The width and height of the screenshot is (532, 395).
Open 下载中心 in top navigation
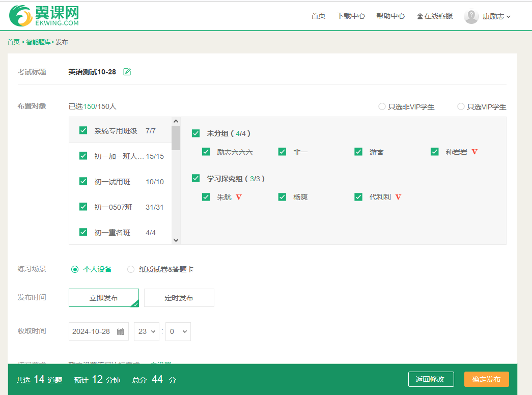pos(351,16)
